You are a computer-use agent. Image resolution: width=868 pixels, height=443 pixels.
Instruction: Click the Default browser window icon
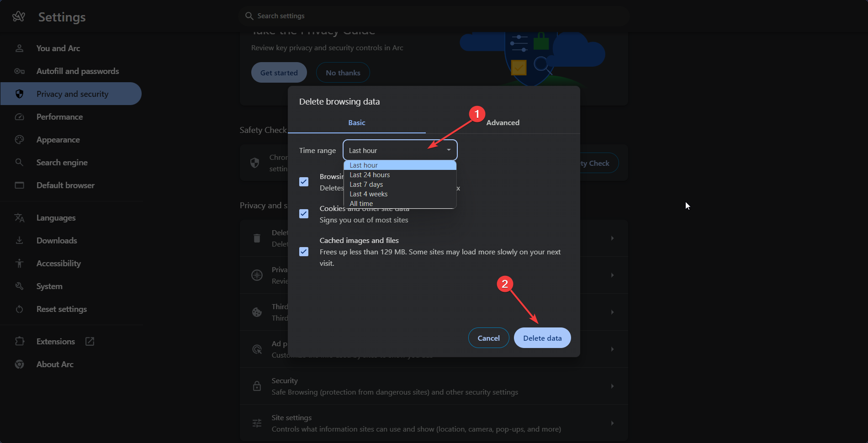tap(19, 185)
